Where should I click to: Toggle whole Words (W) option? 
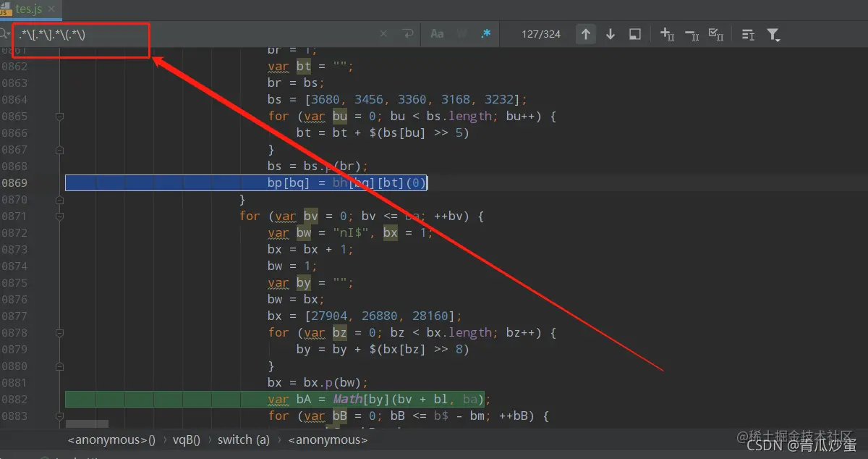[461, 34]
